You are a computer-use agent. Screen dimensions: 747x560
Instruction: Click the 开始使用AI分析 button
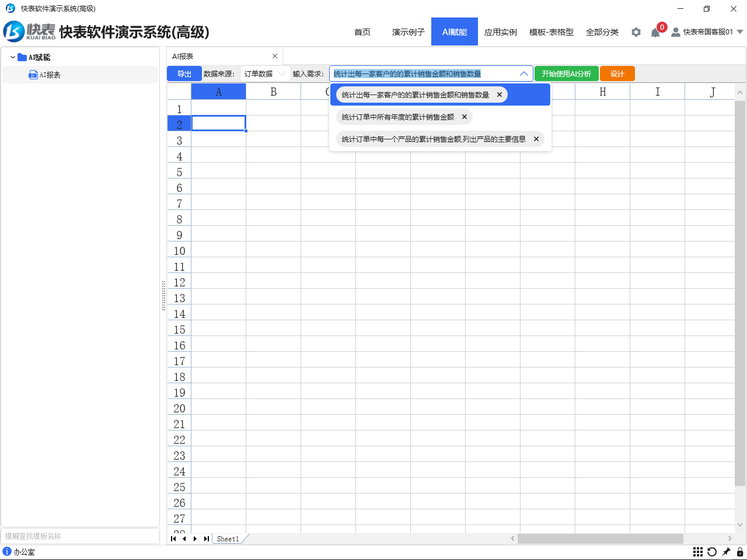(x=567, y=73)
